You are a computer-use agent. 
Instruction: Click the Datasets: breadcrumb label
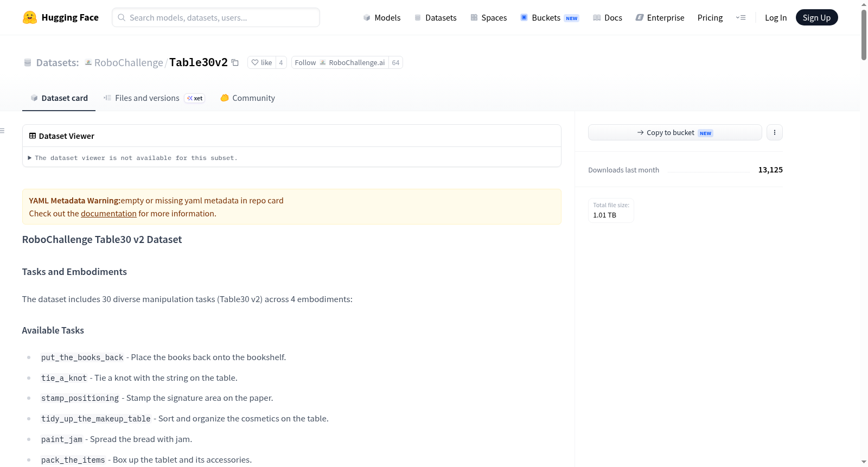[x=58, y=62]
